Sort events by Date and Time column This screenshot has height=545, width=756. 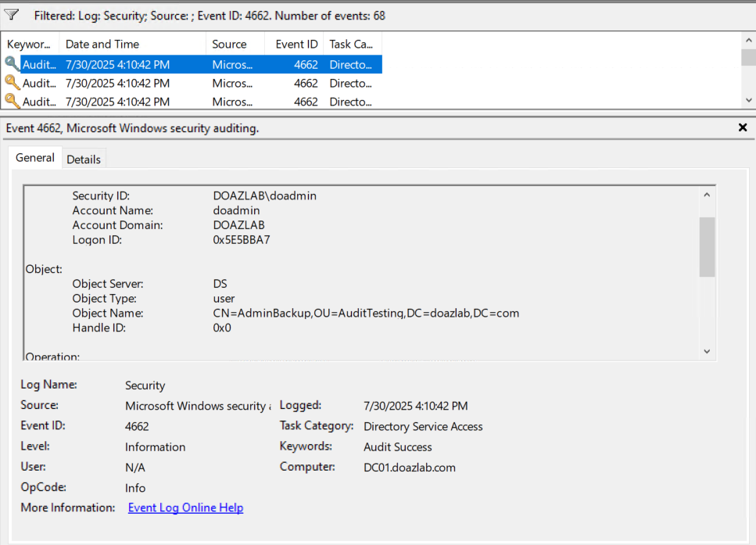pyautogui.click(x=102, y=45)
